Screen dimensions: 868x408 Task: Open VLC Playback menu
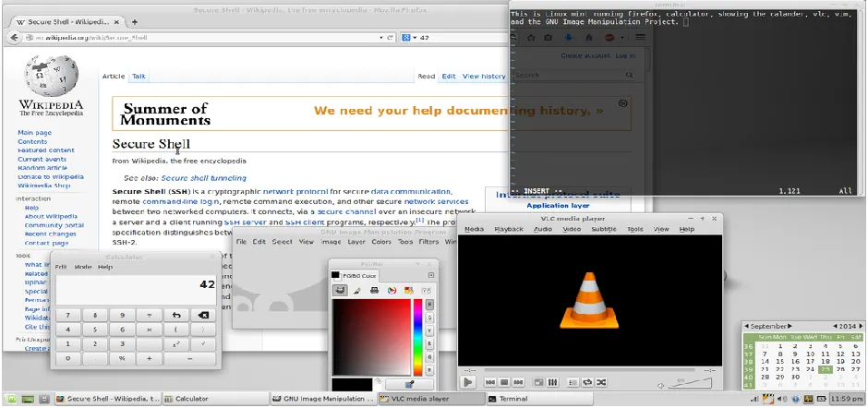pos(509,229)
